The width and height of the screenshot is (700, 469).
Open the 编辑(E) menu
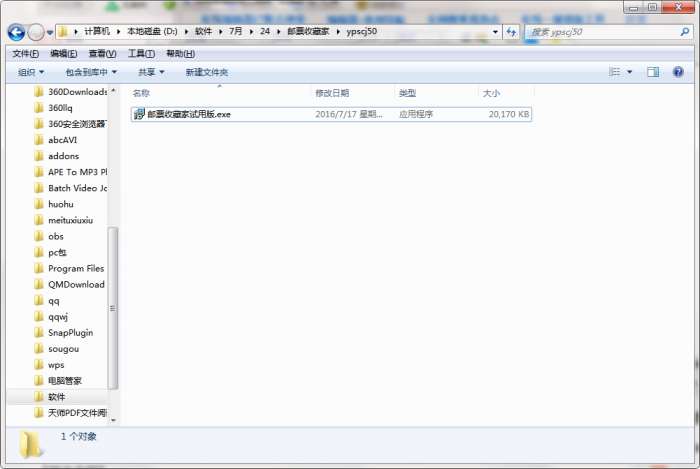pos(64,54)
